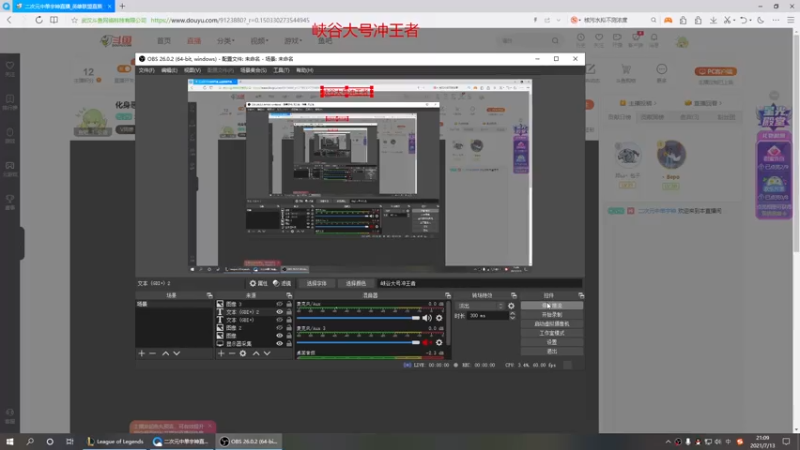The image size is (800, 450).
Task: Expand 分类 dropdown in Douyu navigation
Action: click(226, 41)
